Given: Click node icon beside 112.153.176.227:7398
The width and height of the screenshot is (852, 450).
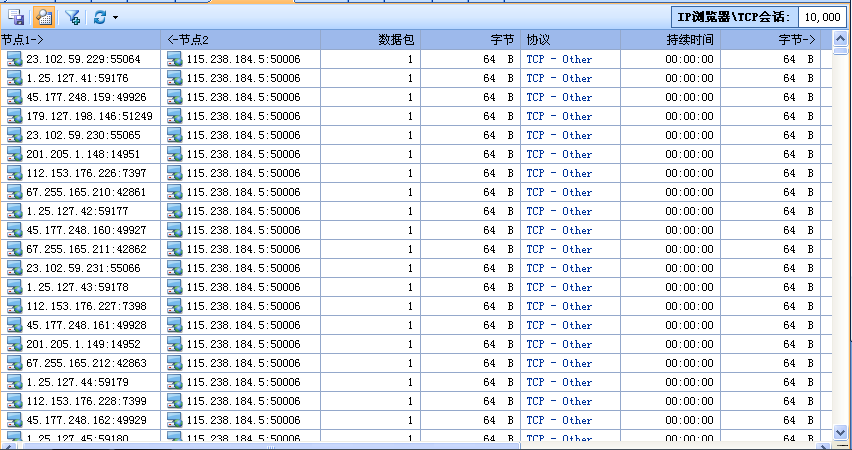Looking at the screenshot, I should coord(15,307).
